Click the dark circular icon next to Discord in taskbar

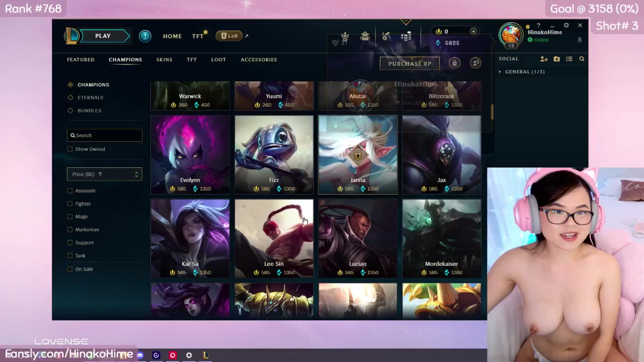tap(156, 355)
